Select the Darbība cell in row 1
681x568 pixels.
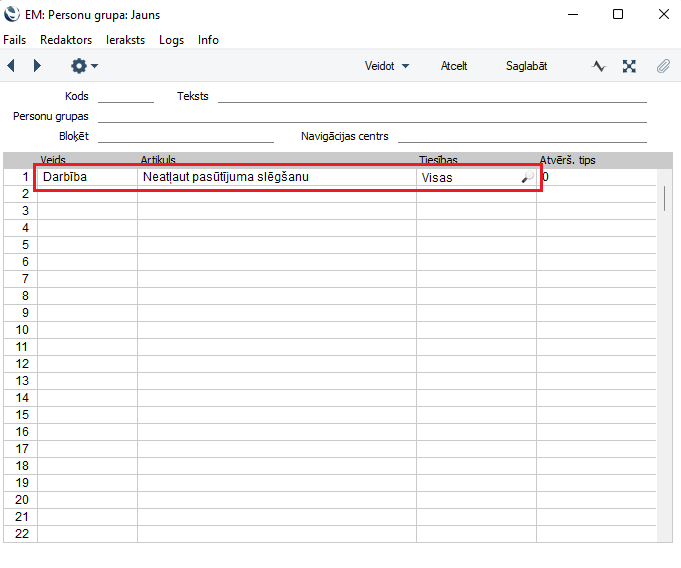(x=87, y=177)
